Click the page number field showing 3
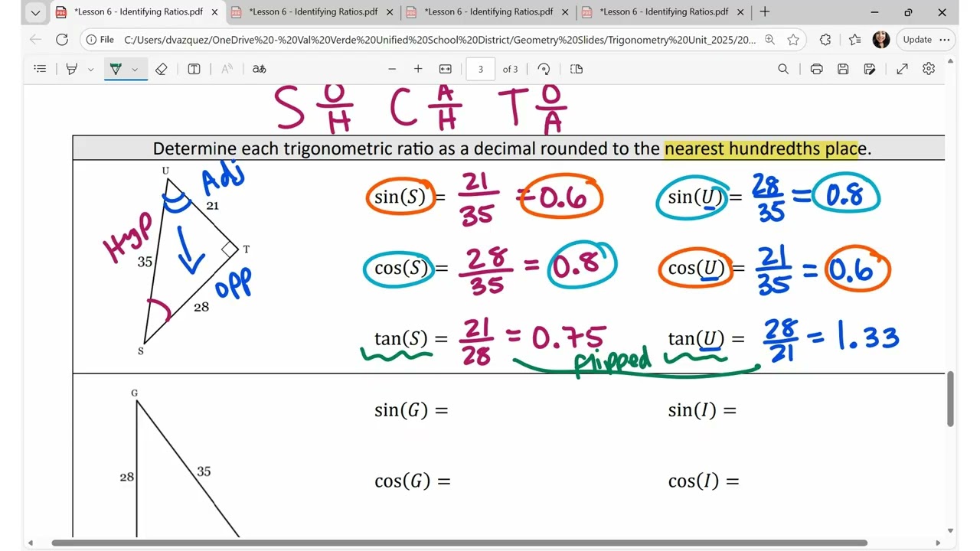Screen dimensions: 980x551 point(481,69)
